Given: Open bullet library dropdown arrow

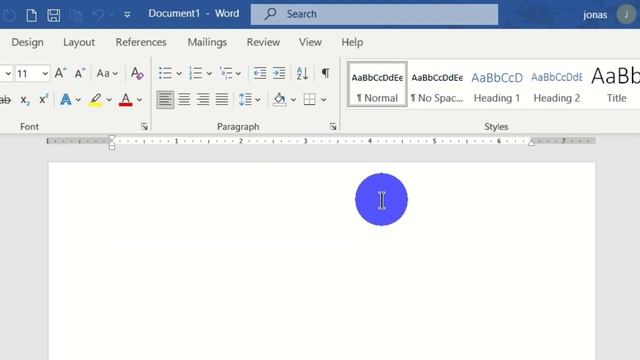Looking at the screenshot, I should pyautogui.click(x=179, y=73).
